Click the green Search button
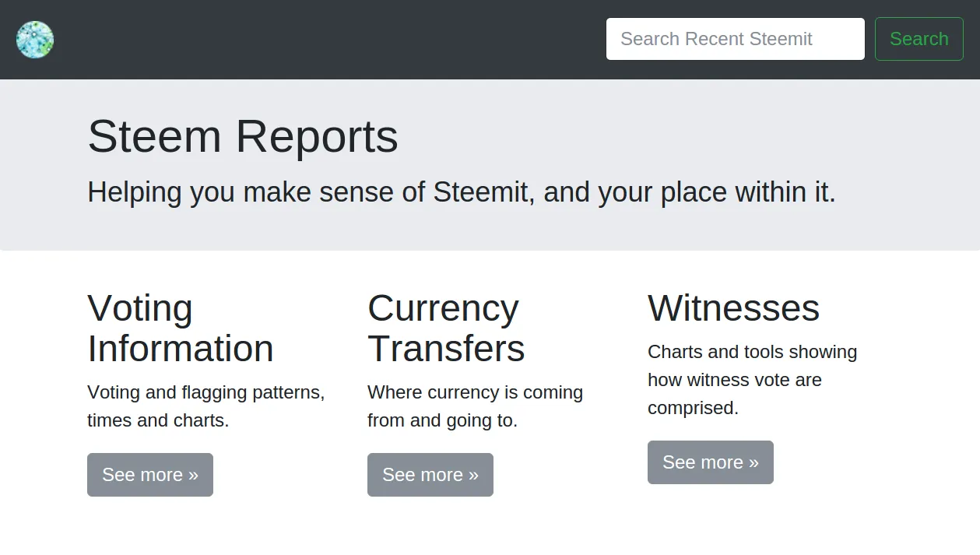The image size is (980, 555). (x=919, y=39)
